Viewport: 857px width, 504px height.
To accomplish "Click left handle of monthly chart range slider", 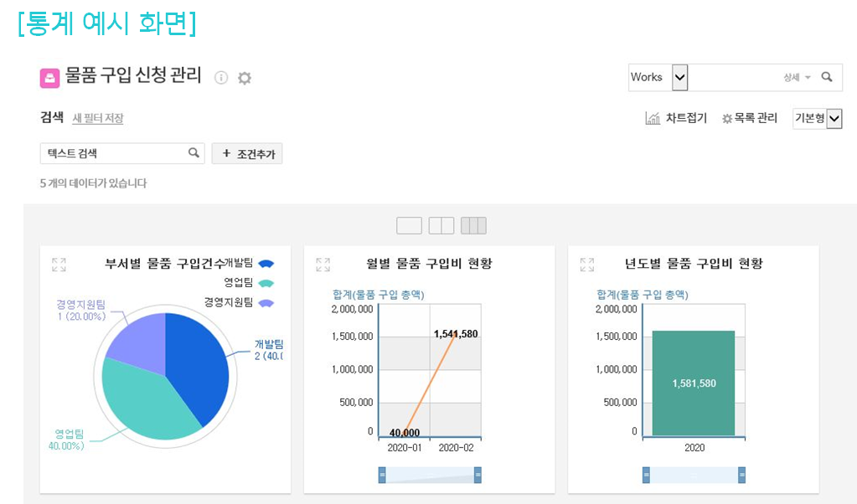I will (x=383, y=476).
